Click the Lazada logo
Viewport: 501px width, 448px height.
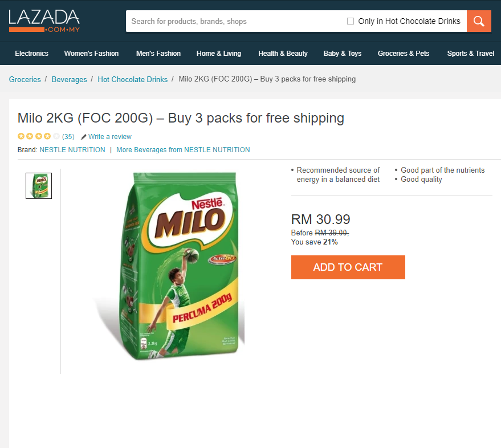[44, 21]
